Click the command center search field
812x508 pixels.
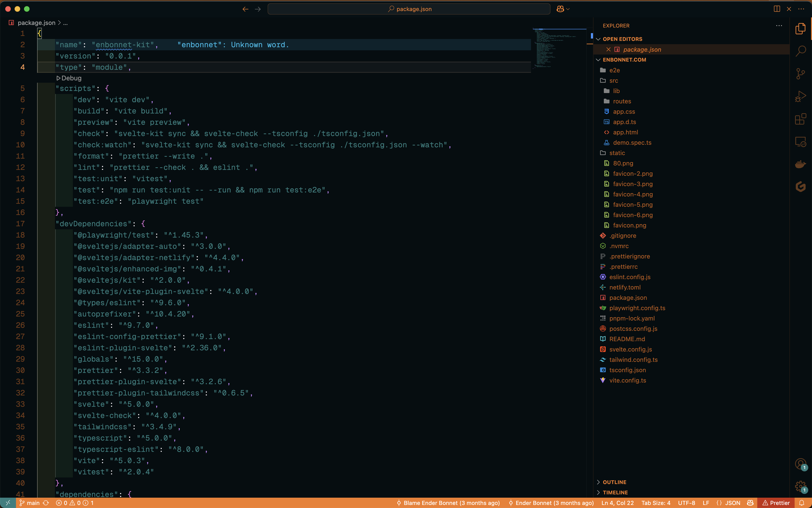point(409,9)
